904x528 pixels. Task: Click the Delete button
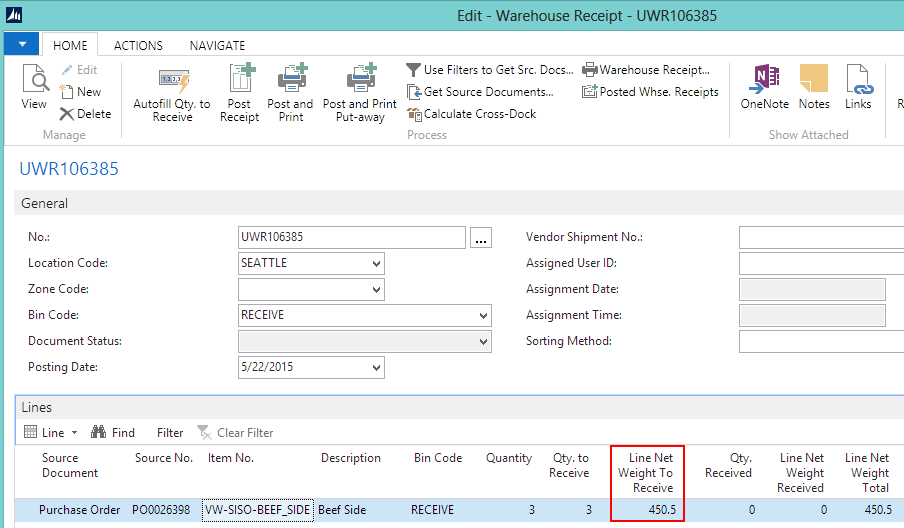pos(86,114)
